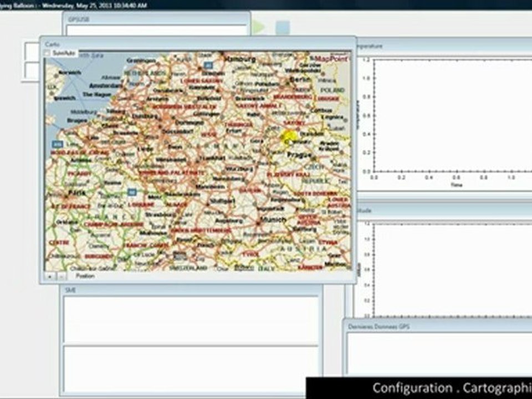The height and width of the screenshot is (399, 532).
Task: Click the Dernieres Donnees GPS text area
Action: click(439, 354)
